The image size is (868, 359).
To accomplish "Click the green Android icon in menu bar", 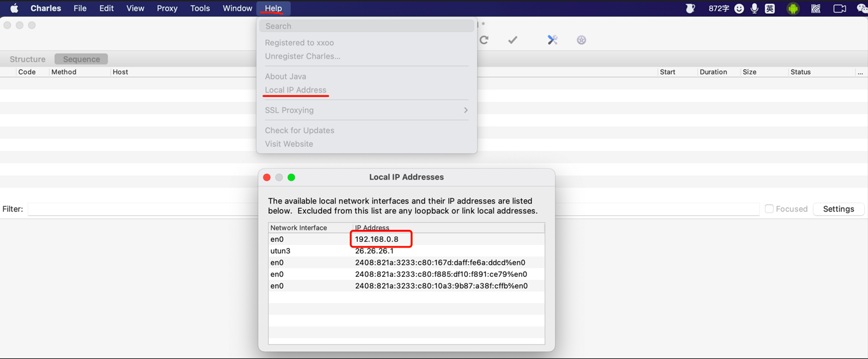I will coord(793,8).
